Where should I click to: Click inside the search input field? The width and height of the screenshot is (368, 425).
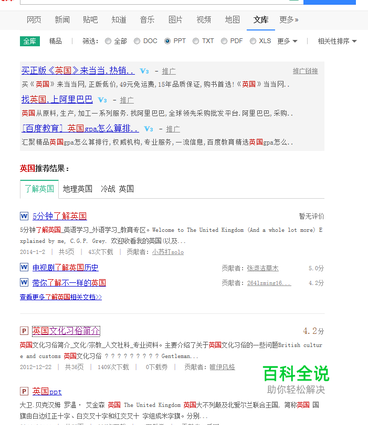[161, 2]
